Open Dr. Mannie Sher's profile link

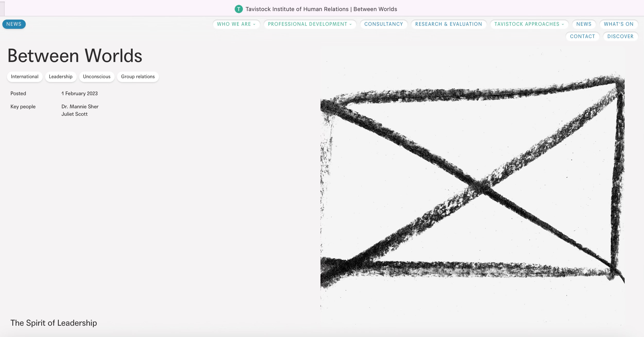pos(80,107)
